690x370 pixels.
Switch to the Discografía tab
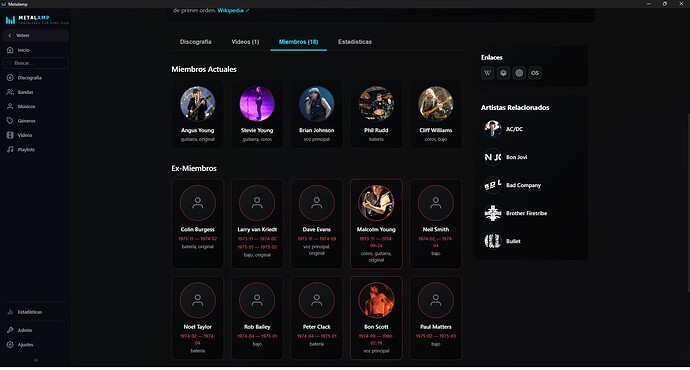coord(195,42)
